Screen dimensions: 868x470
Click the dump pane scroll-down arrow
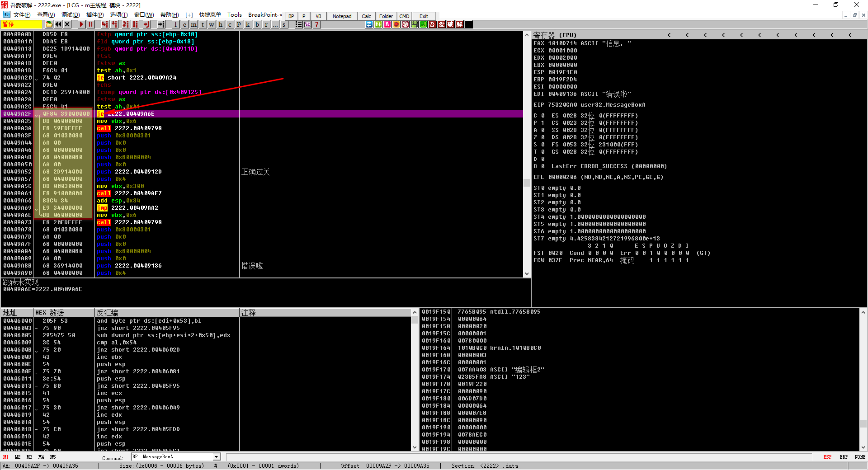pos(415,447)
